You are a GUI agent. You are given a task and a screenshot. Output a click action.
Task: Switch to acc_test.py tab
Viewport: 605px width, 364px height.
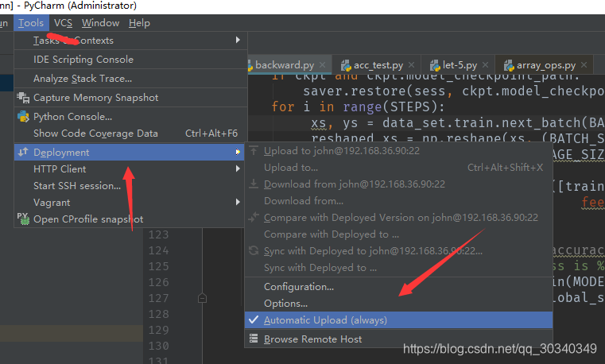coord(378,65)
